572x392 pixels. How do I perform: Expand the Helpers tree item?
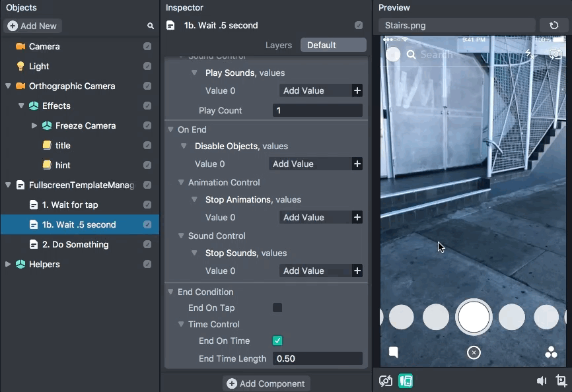8,265
